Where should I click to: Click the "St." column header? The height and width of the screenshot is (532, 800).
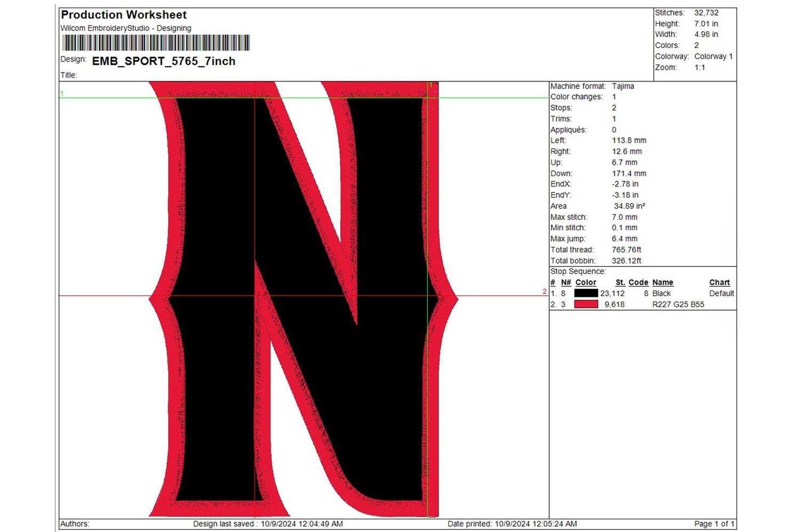620,283
